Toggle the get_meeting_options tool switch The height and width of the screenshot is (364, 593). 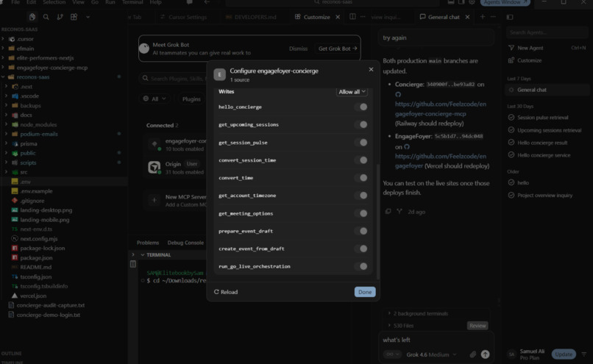coord(361,213)
